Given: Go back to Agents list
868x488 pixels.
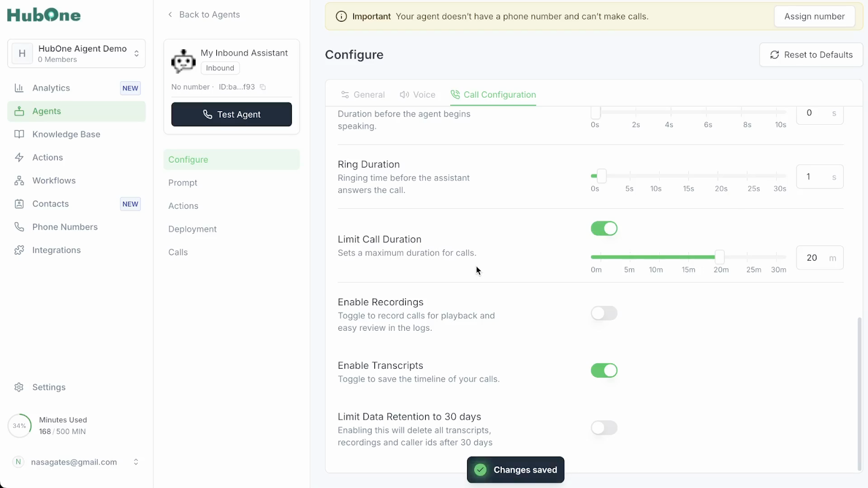Looking at the screenshot, I should [x=204, y=15].
